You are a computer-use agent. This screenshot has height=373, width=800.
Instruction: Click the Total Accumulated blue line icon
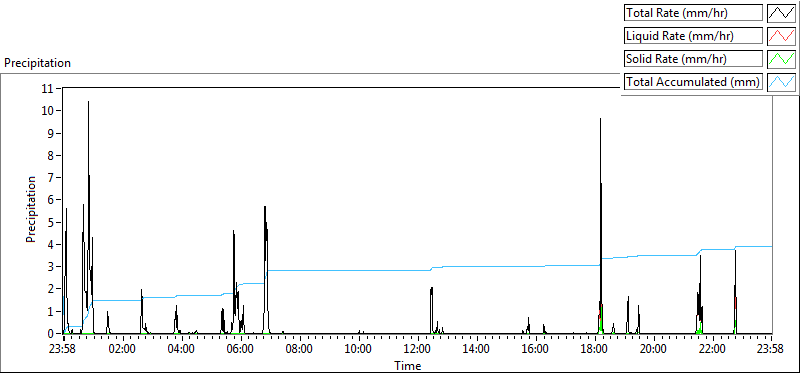pos(781,81)
